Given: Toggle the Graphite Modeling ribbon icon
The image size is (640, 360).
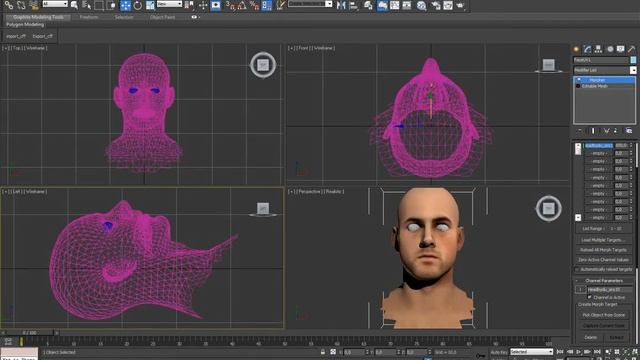Looking at the screenshot, I should coord(382,5).
